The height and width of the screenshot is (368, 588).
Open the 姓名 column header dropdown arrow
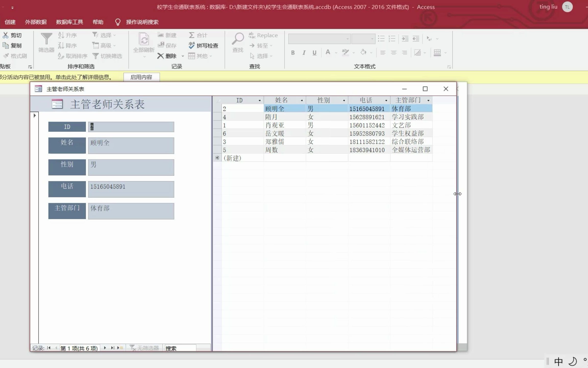pyautogui.click(x=302, y=100)
